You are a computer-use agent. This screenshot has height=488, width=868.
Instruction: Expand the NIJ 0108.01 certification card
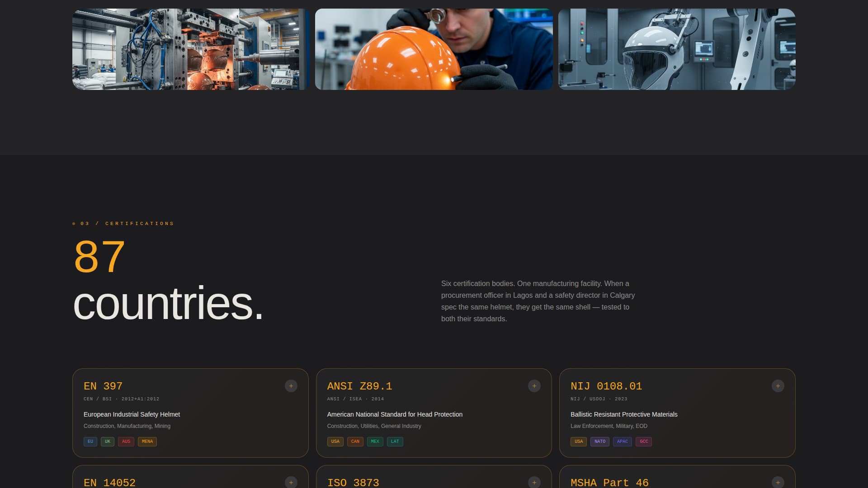point(778,386)
